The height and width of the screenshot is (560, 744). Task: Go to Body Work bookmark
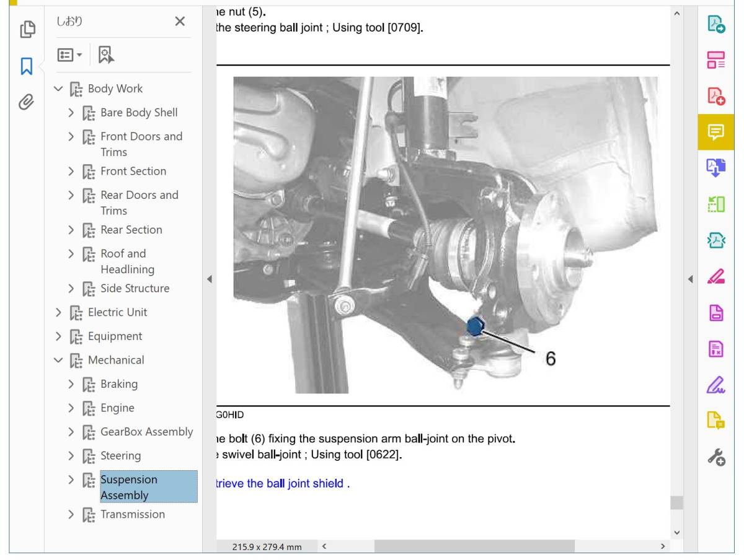click(115, 89)
